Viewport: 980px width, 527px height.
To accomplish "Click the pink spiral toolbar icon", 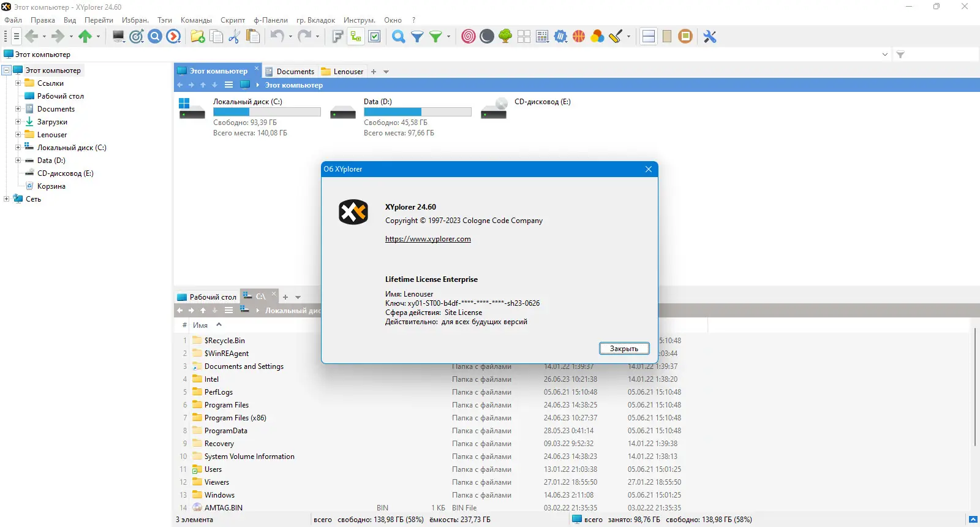I will click(469, 37).
